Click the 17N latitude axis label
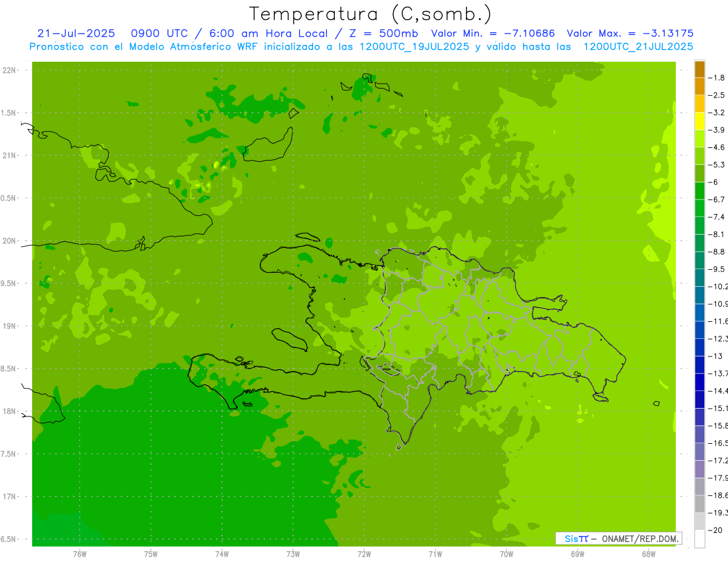 coord(10,497)
